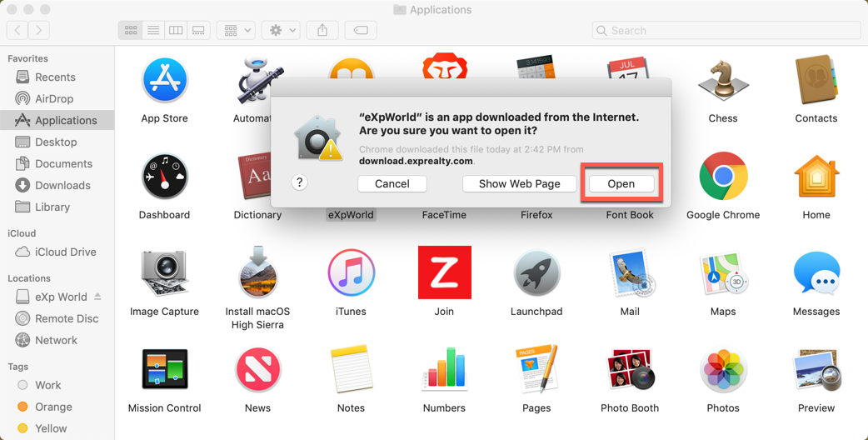Open Desktop in the sidebar
Screen dimensions: 868x440
point(57,142)
